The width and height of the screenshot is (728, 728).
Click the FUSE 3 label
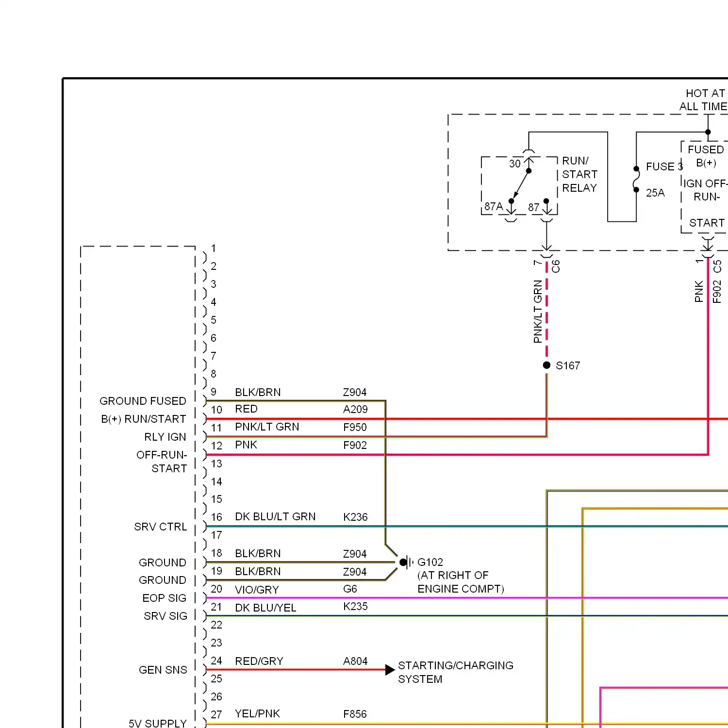(x=664, y=166)
